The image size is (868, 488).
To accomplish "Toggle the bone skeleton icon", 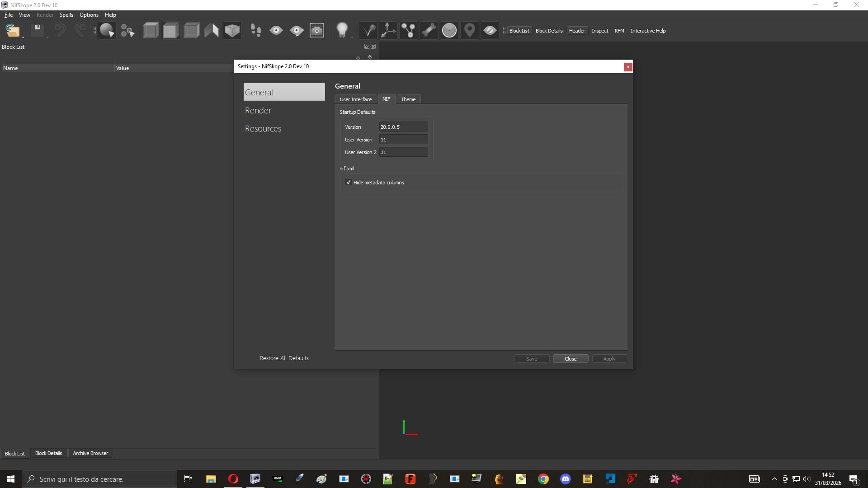I will click(x=429, y=31).
